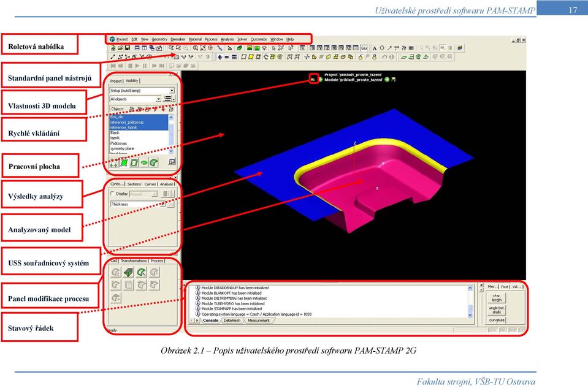Viewport: 588px width, 388px height.
Task: Click the context help cursor icon
Action: point(291,48)
